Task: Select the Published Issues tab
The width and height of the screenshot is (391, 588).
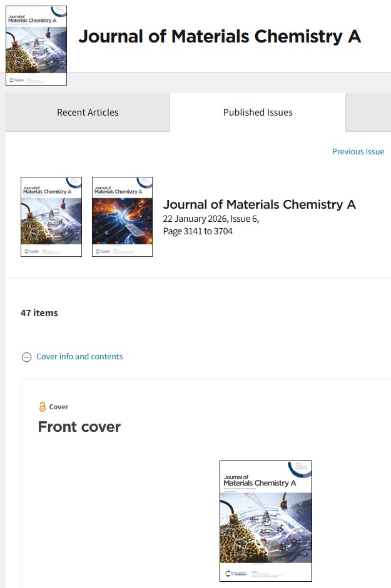Action: 258,112
